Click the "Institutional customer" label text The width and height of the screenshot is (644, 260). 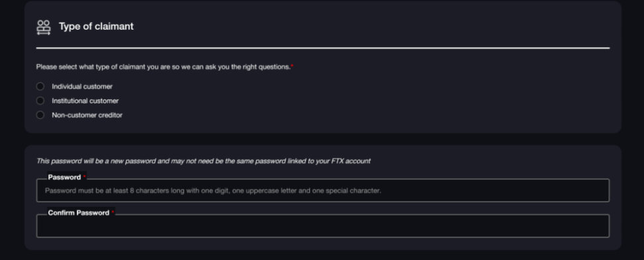(x=85, y=101)
